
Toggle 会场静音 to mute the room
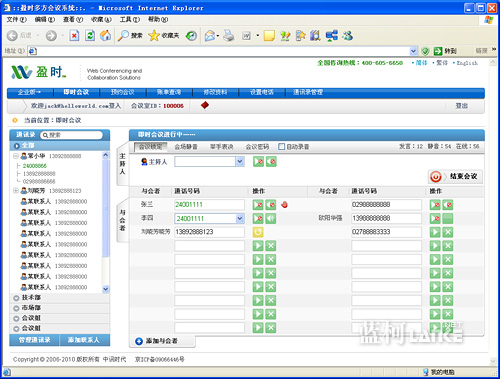[x=186, y=147]
